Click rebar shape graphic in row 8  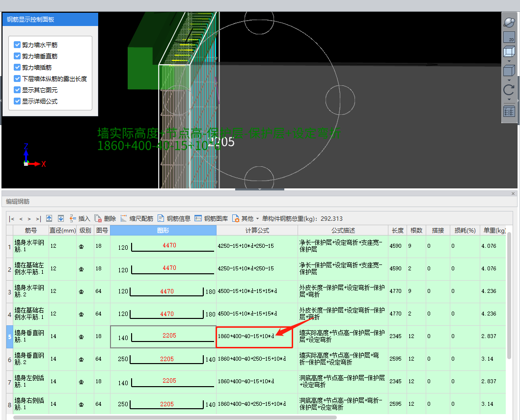[x=163, y=404]
